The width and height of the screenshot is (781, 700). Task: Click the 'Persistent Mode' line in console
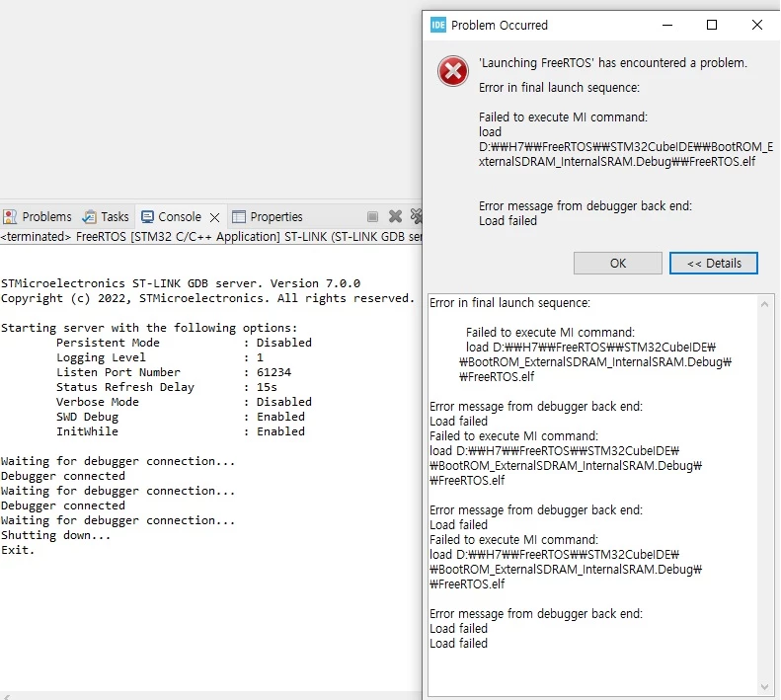pyautogui.click(x=184, y=343)
